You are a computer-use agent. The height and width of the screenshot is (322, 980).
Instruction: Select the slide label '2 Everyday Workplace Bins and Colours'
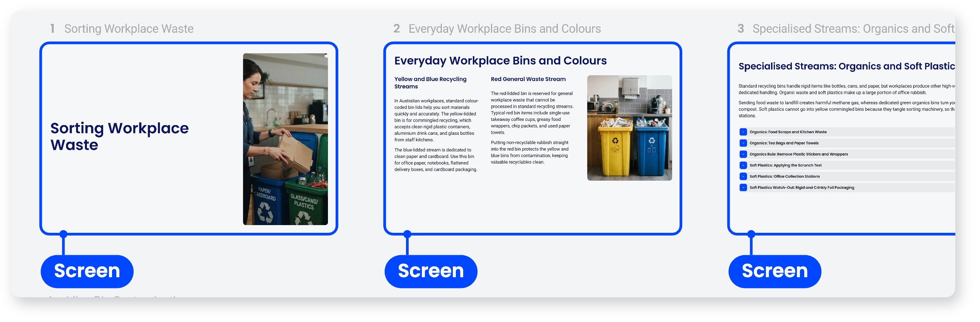pos(497,29)
